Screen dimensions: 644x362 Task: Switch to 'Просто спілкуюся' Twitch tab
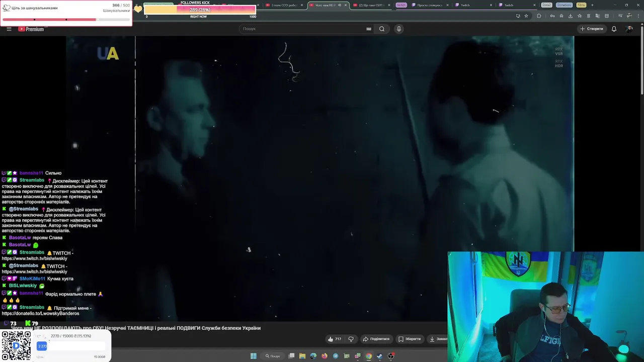click(427, 5)
